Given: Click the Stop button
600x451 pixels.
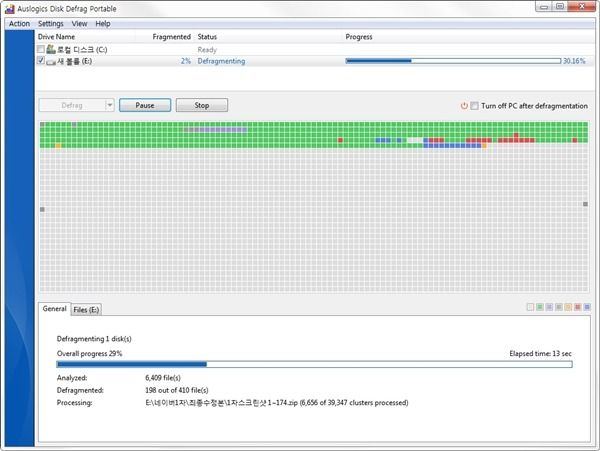Looking at the screenshot, I should (x=202, y=105).
